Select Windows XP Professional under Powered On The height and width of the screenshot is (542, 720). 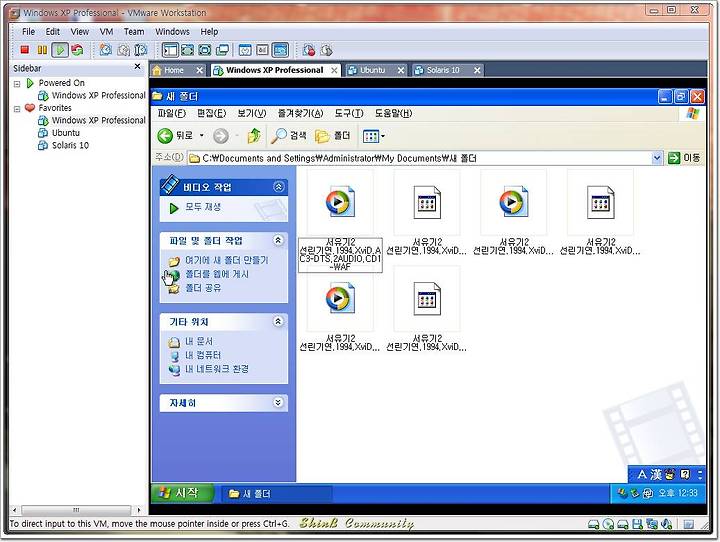(98, 96)
